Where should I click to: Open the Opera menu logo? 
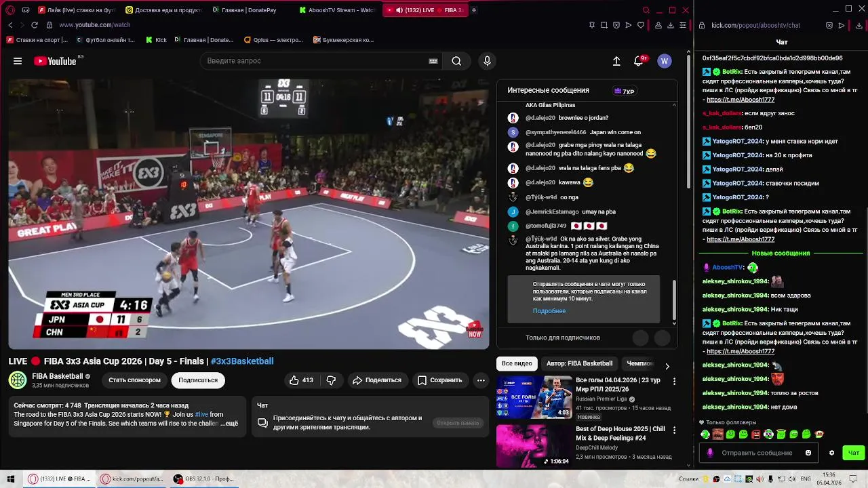[10, 10]
